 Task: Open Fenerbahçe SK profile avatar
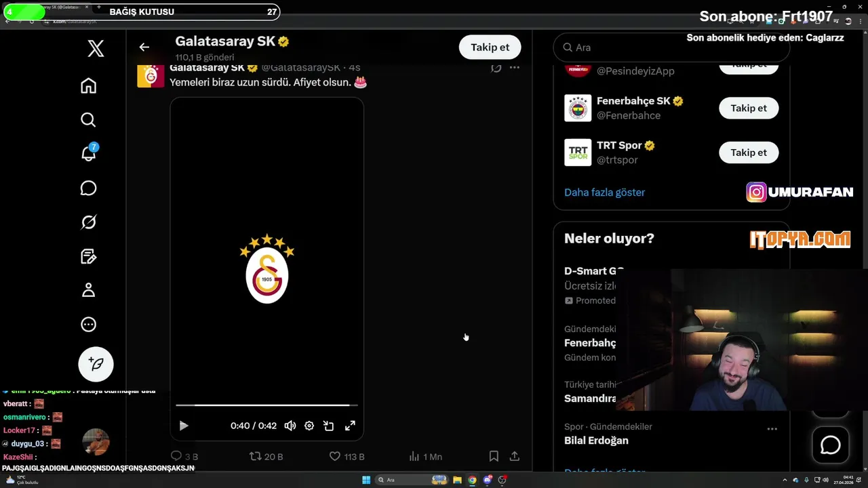pyautogui.click(x=578, y=108)
